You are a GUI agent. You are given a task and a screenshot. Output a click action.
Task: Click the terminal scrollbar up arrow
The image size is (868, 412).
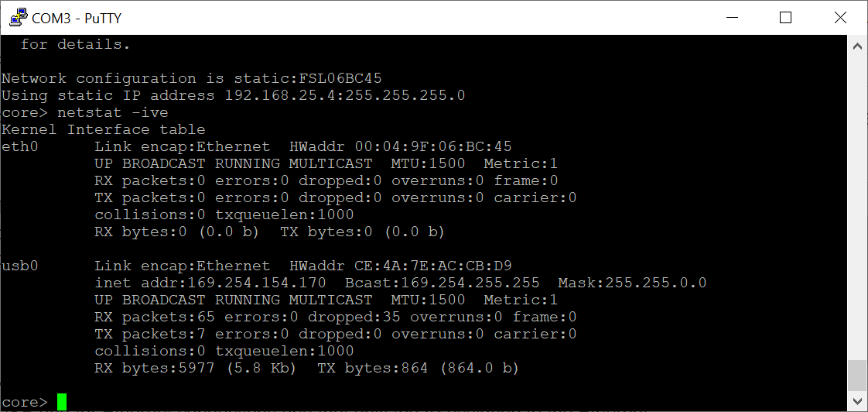[x=857, y=46]
